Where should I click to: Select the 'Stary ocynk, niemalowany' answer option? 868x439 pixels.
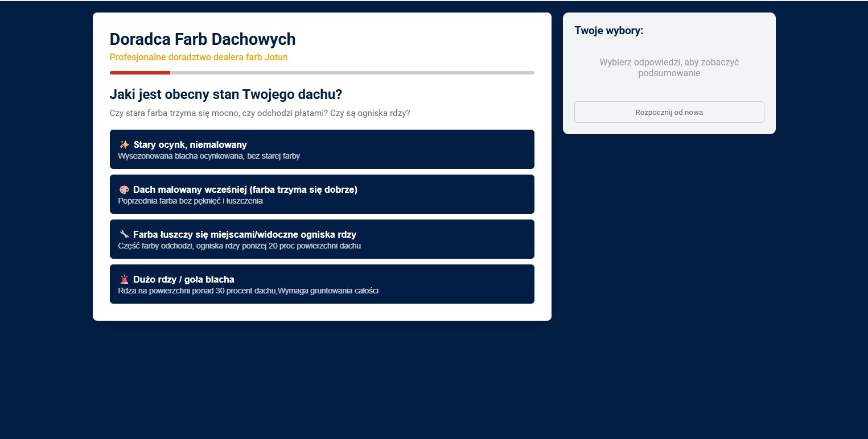click(322, 149)
